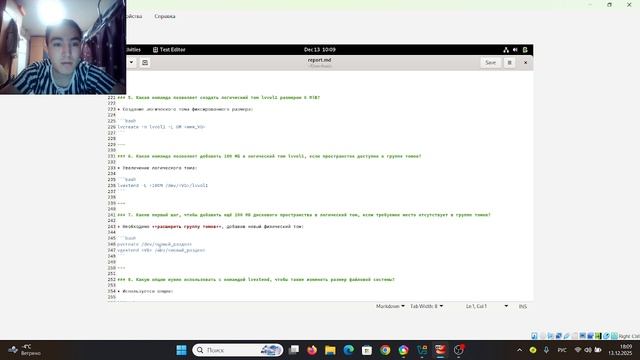Click the vgextend command on line 247

(161, 250)
